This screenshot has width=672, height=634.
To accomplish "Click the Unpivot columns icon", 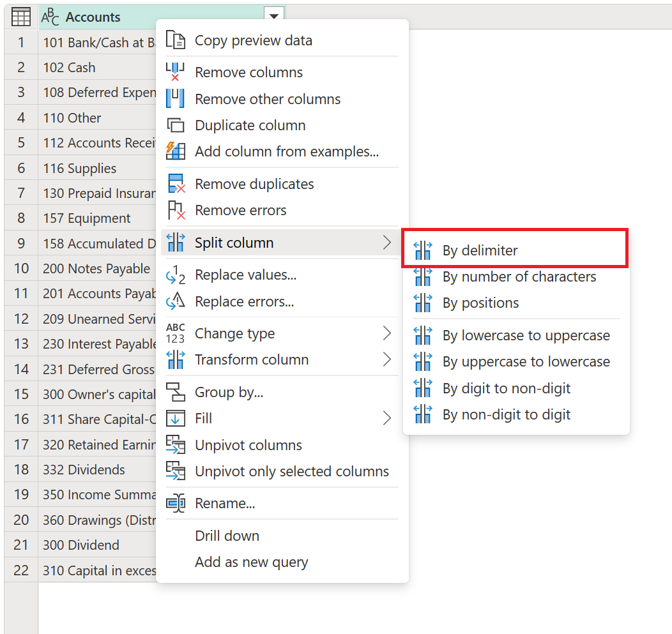I will click(176, 445).
